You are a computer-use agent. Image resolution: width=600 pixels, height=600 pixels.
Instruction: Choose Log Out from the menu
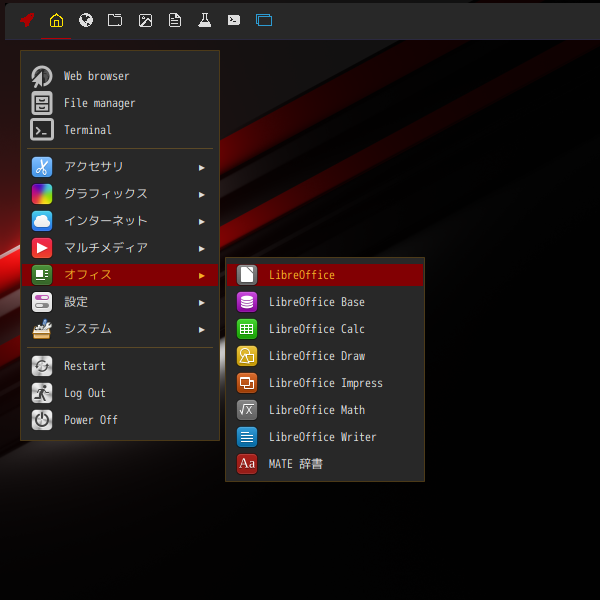(85, 393)
